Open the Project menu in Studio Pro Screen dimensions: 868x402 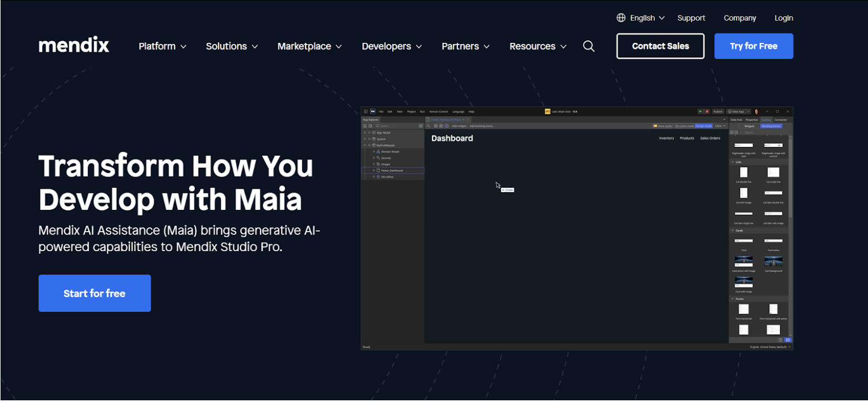(411, 111)
